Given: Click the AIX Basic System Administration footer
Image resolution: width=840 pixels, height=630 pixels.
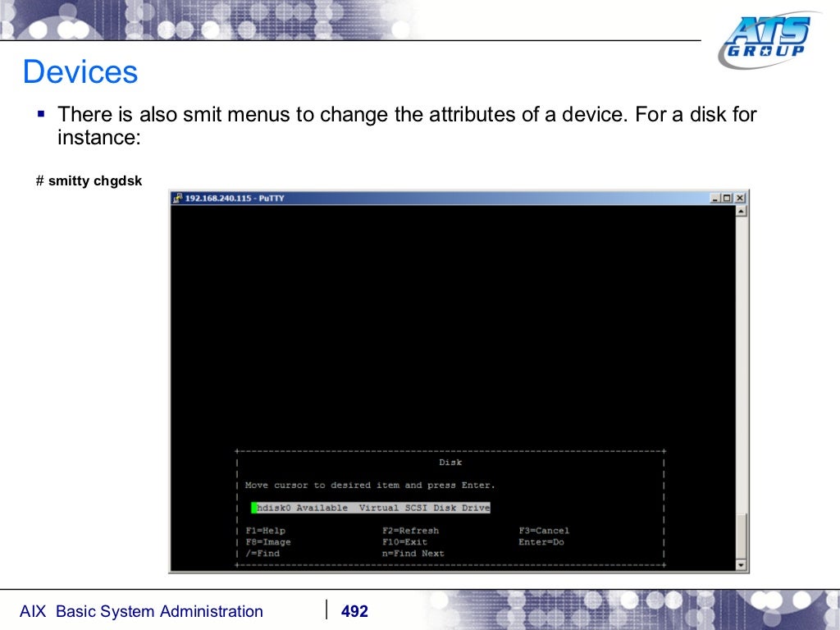Looking at the screenshot, I should click(x=141, y=611).
